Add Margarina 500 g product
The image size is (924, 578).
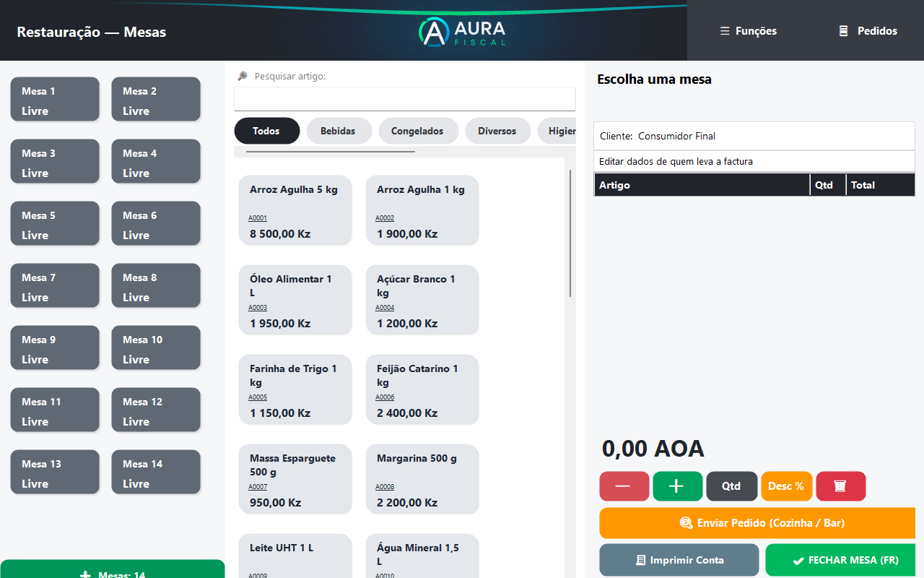coord(422,479)
